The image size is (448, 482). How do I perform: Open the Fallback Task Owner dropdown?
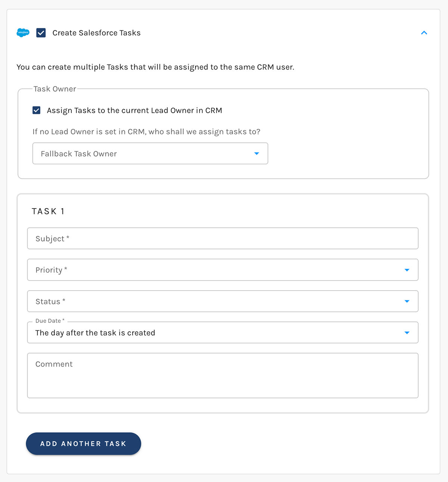click(x=150, y=153)
